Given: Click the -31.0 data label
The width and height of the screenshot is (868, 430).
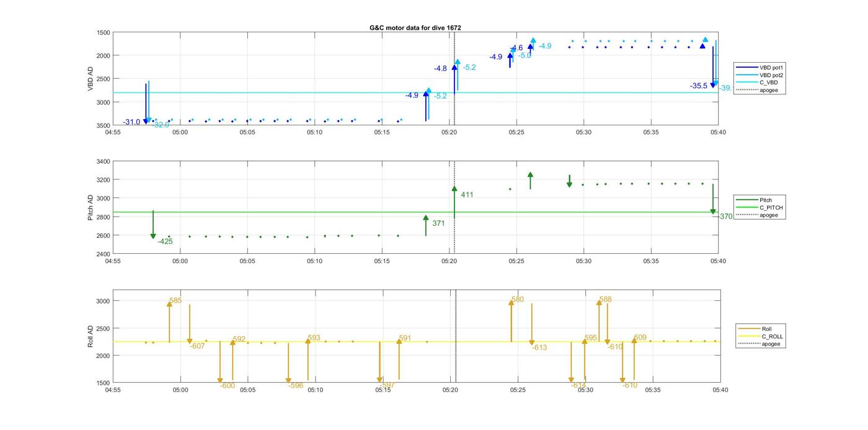Looking at the screenshot, I should (x=131, y=122).
